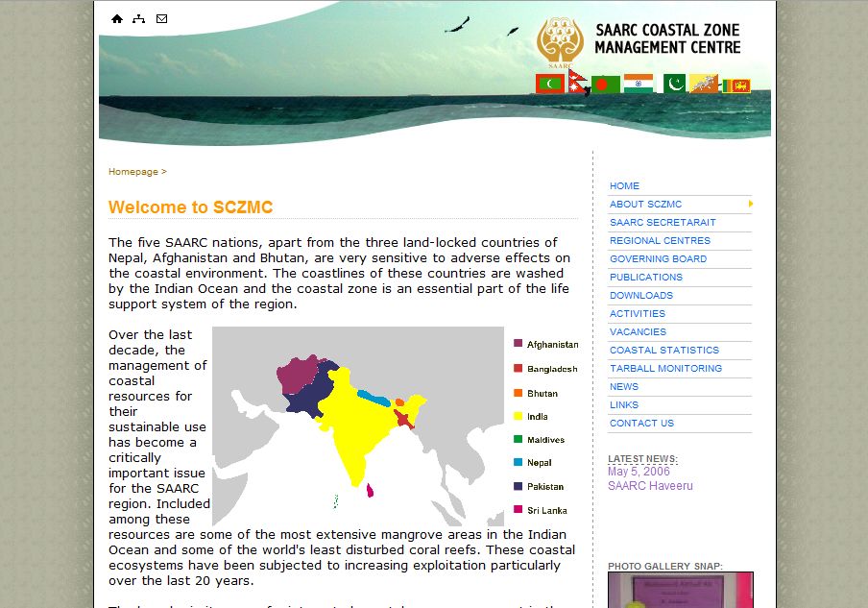Click the "PHOTO GALLERY SNAP:" label
This screenshot has height=608, width=868.
(x=665, y=566)
